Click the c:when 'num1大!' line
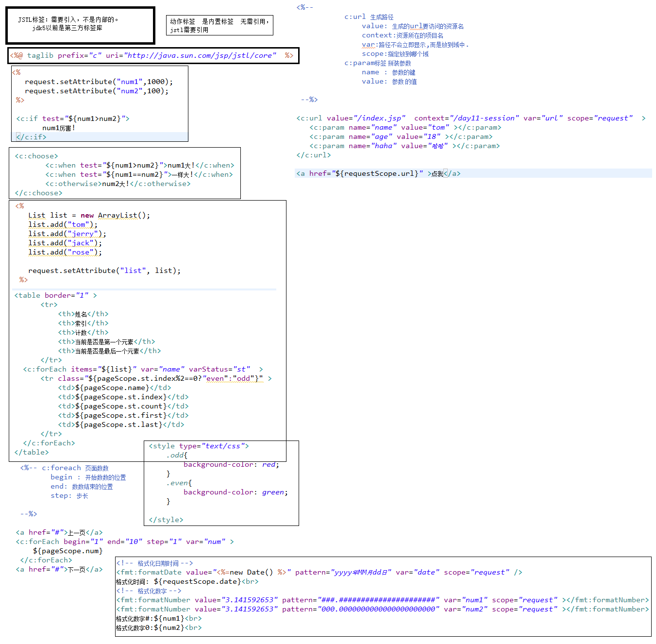 140,165
